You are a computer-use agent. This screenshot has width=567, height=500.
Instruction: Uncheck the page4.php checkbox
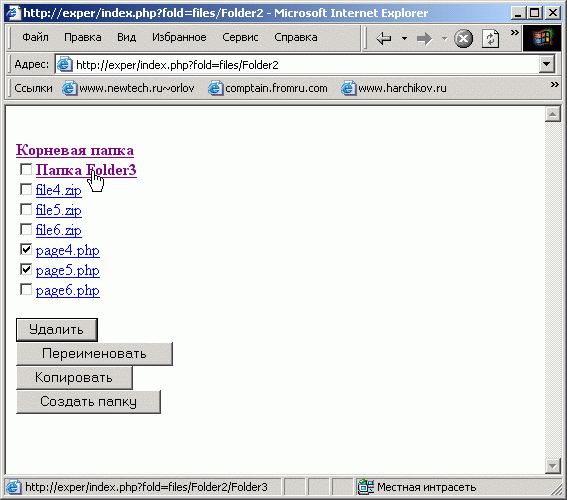tap(26, 249)
